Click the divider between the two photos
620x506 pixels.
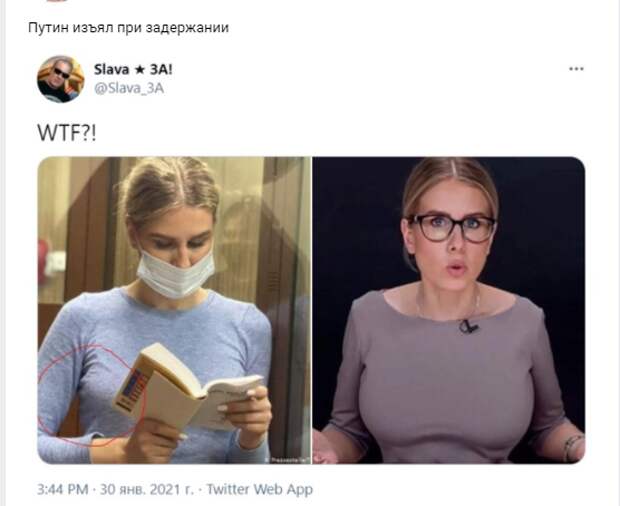tap(312, 310)
